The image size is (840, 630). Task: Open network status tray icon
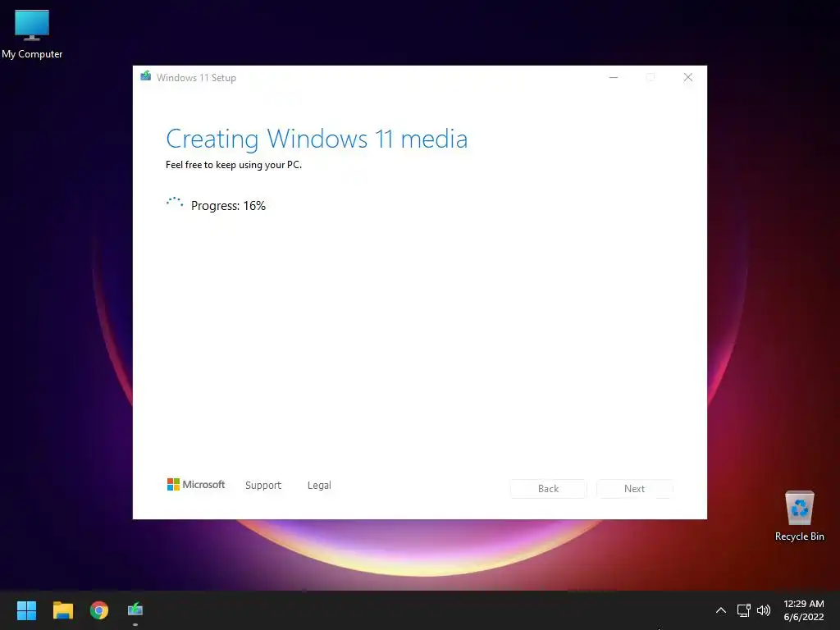[x=743, y=610]
